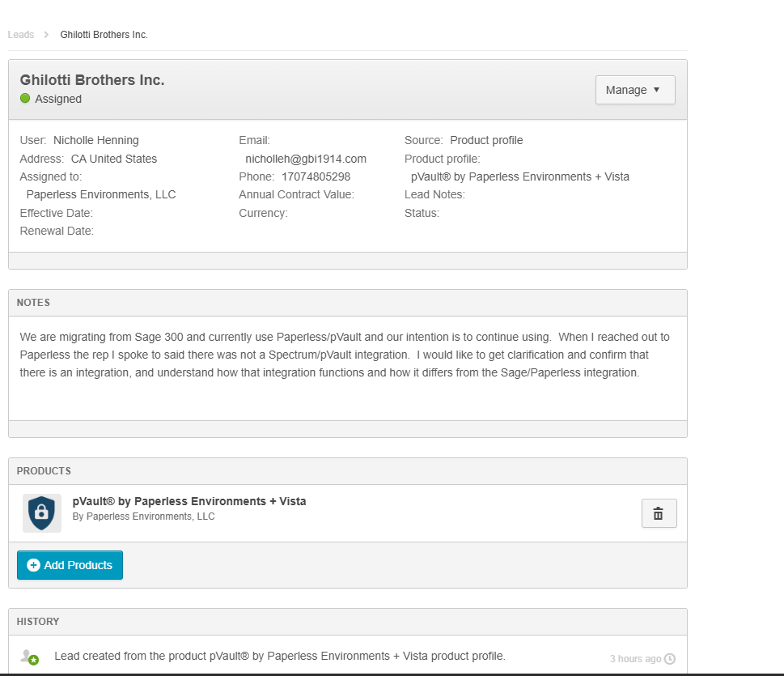Click the Add Products button

70,565
